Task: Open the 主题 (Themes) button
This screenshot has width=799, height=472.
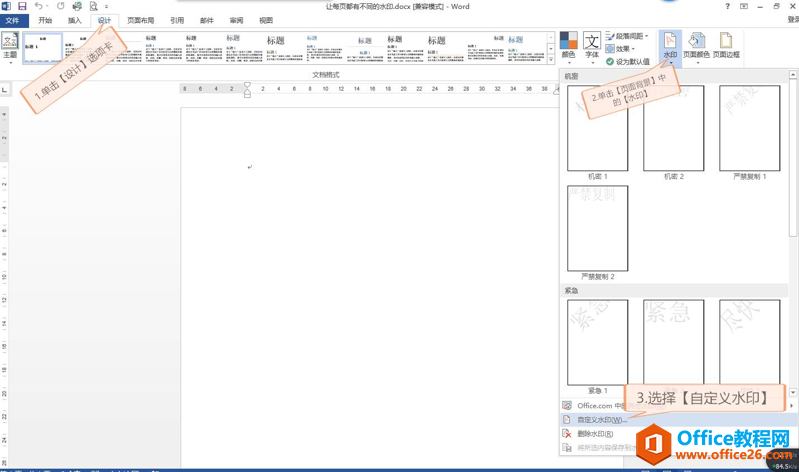Action: [10, 48]
